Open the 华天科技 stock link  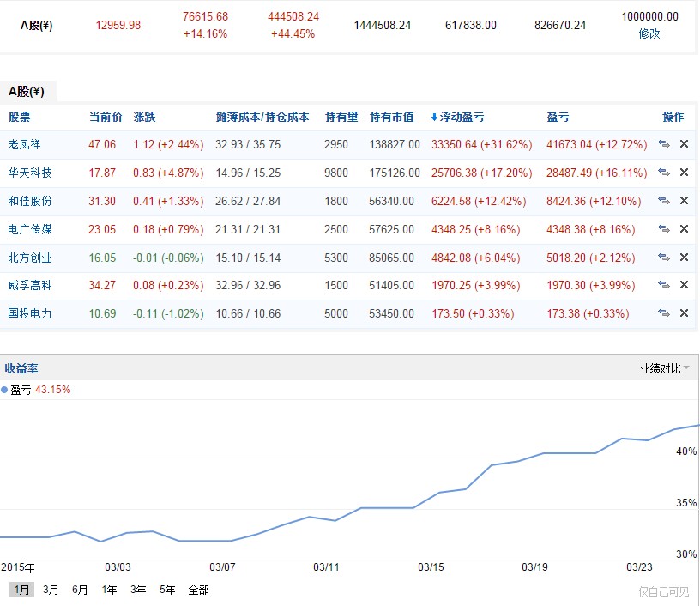click(30, 173)
